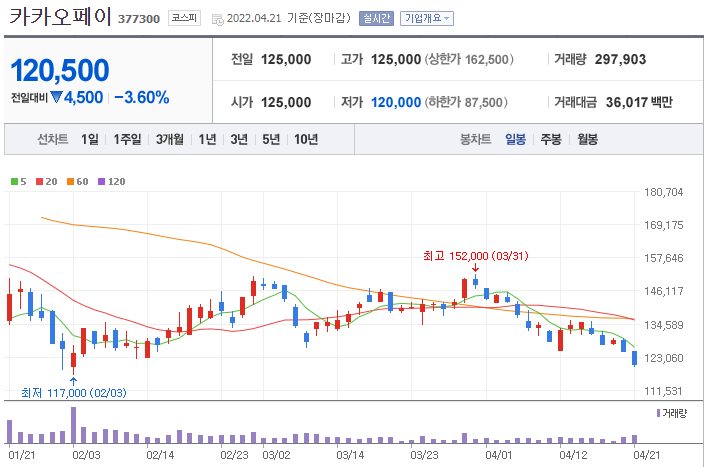Open the 기업개요 dropdown

[427, 18]
